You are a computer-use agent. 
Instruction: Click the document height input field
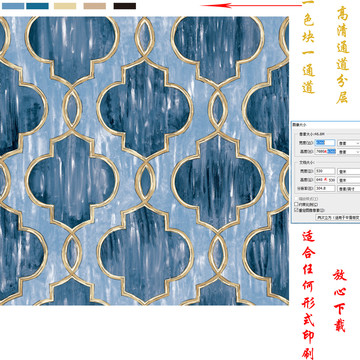click(325, 180)
